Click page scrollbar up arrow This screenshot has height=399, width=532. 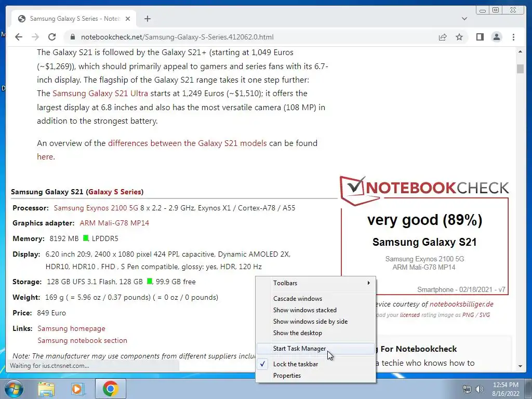pyautogui.click(x=520, y=52)
